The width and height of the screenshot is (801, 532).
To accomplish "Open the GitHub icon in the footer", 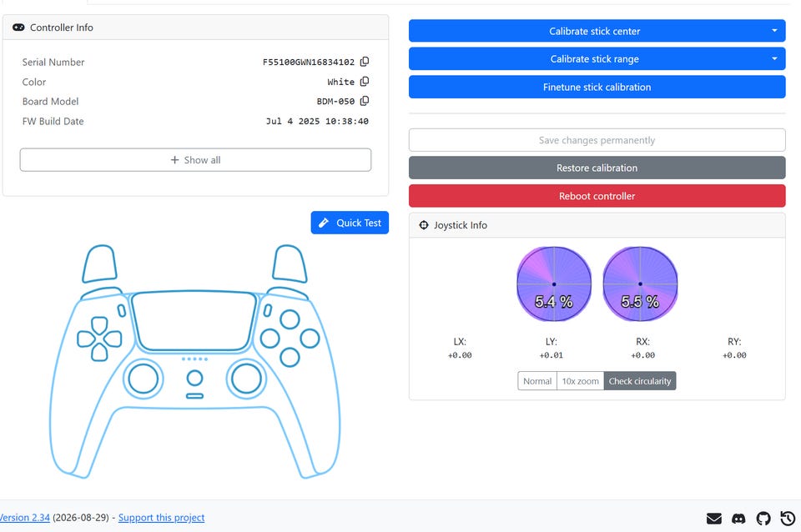I will [763, 519].
